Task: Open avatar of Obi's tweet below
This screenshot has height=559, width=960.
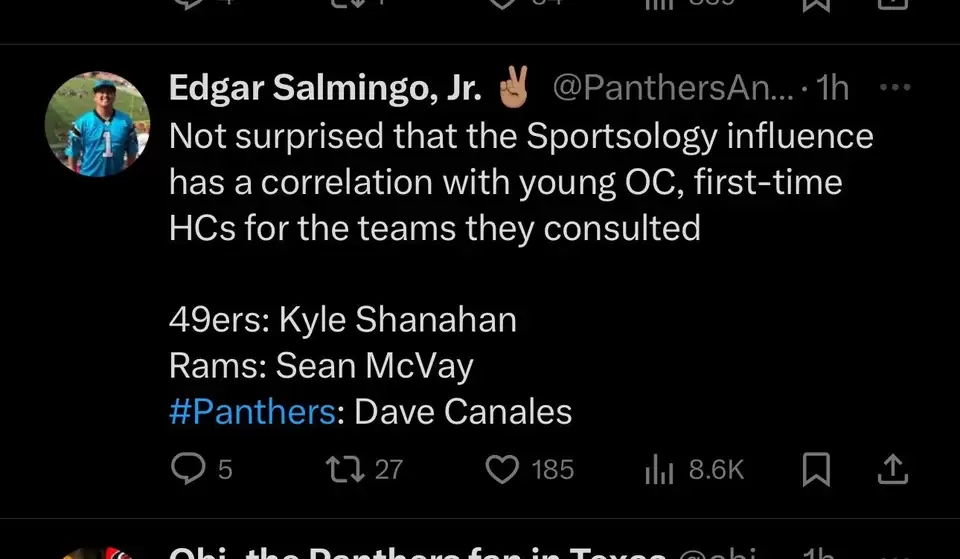Action: [98, 553]
